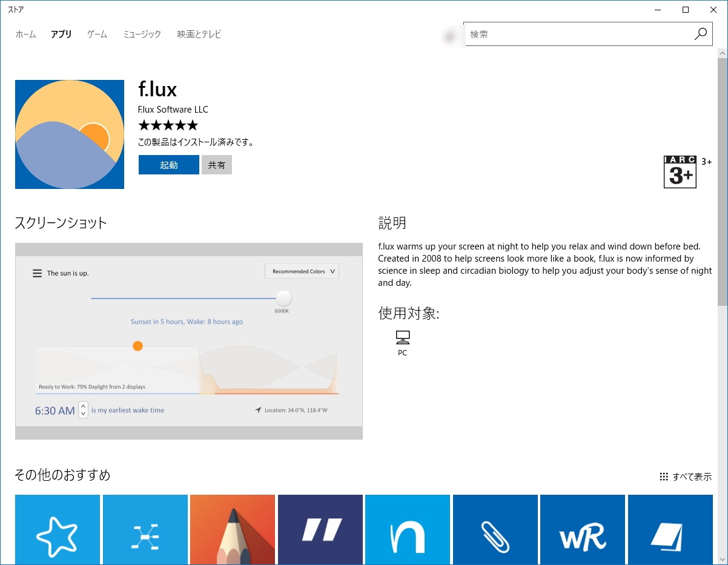The height and width of the screenshot is (565, 728).
Task: Switch to the ミュージック tab
Action: [141, 35]
